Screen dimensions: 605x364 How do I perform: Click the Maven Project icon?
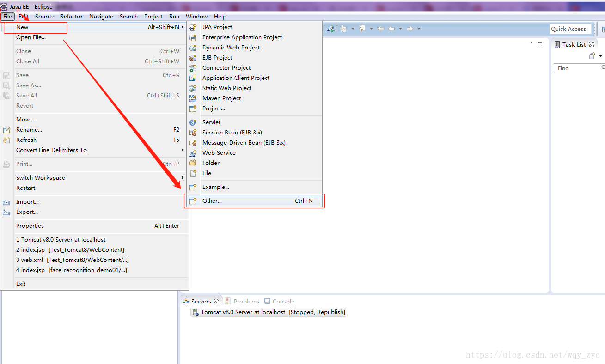coord(193,98)
